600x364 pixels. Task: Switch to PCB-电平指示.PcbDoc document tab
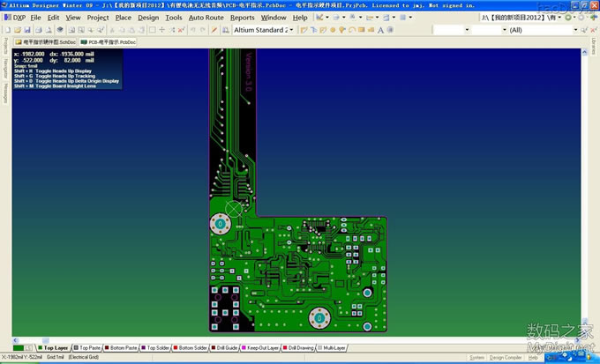[x=109, y=41]
